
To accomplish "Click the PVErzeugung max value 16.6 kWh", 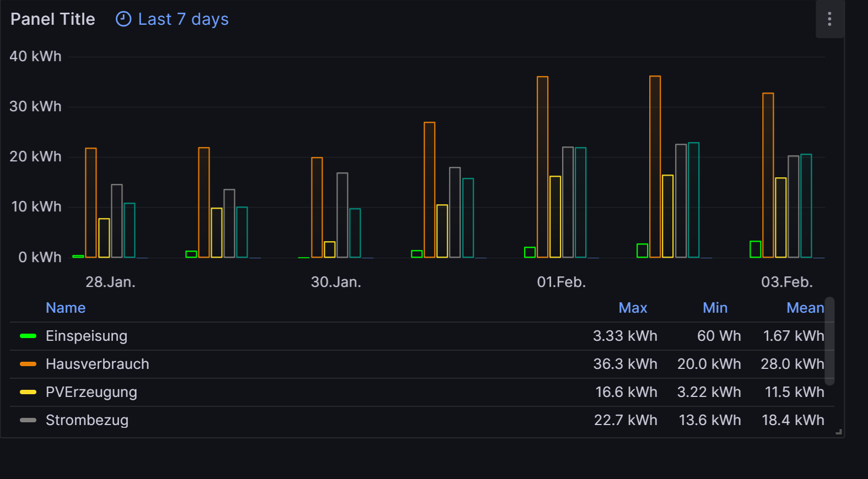I will click(x=626, y=392).
